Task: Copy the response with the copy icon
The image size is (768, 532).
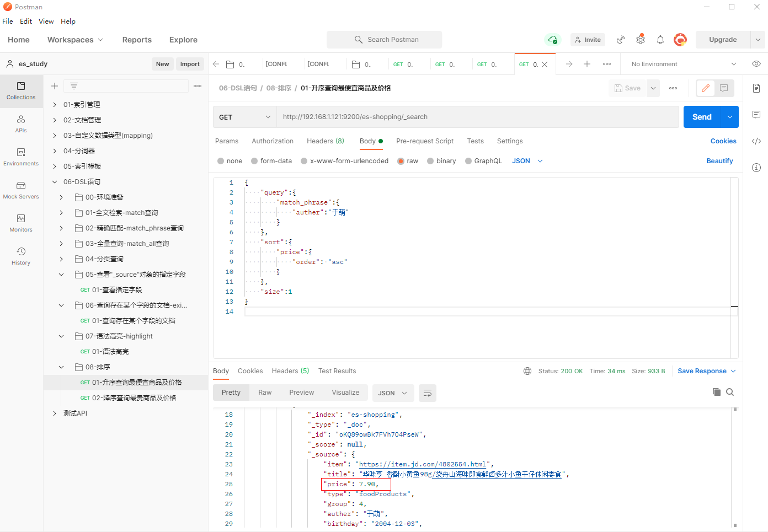Action: [x=716, y=392]
